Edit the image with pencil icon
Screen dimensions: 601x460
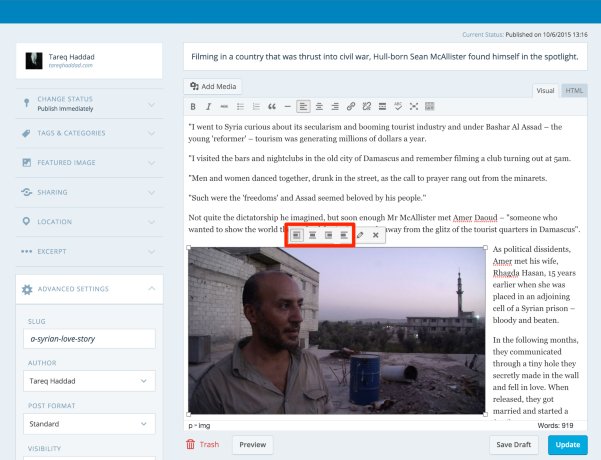tap(360, 235)
